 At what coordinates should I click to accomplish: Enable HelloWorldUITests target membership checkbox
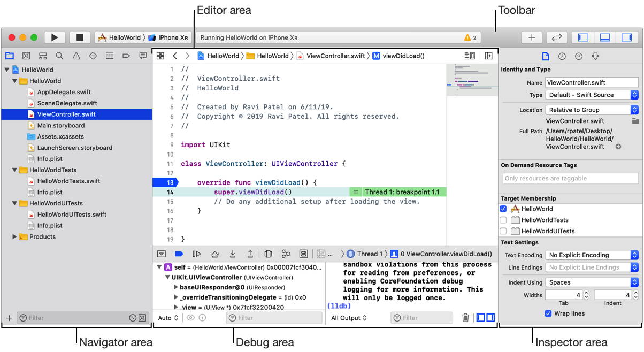click(503, 231)
